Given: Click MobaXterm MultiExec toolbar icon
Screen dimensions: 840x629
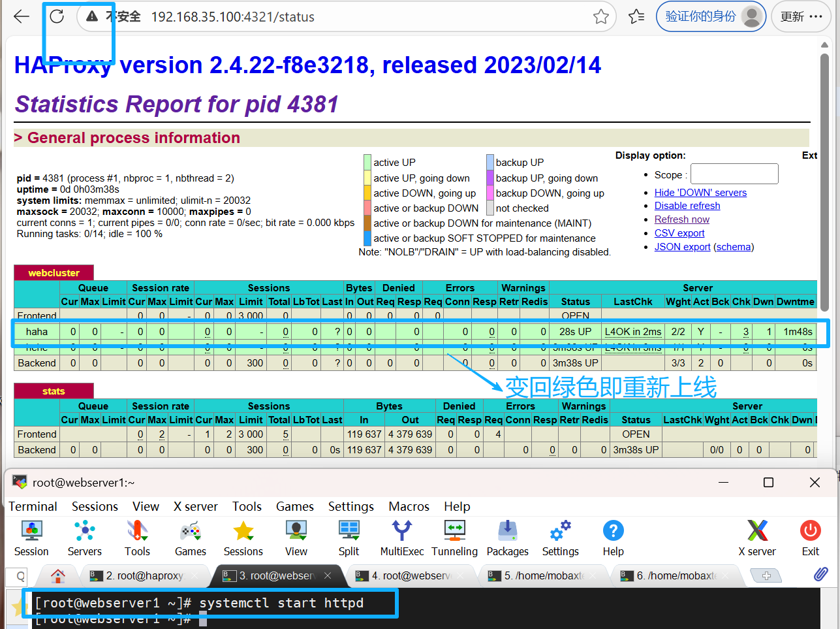Looking at the screenshot, I should pos(402,539).
